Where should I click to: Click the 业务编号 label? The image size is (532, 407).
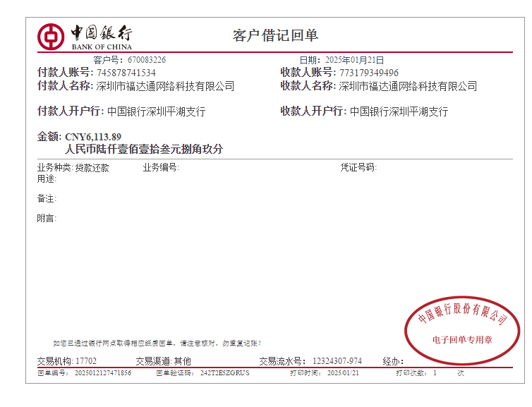tap(161, 168)
